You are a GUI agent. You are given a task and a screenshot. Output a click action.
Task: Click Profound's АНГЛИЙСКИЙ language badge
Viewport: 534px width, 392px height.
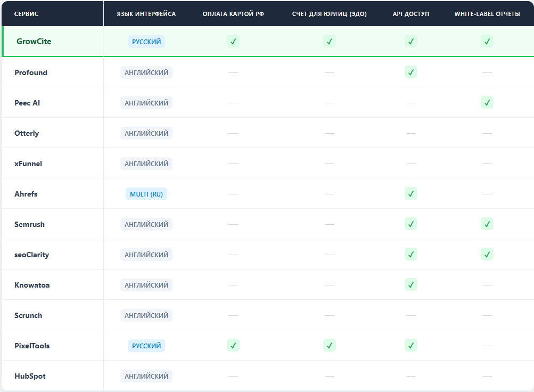click(x=146, y=72)
